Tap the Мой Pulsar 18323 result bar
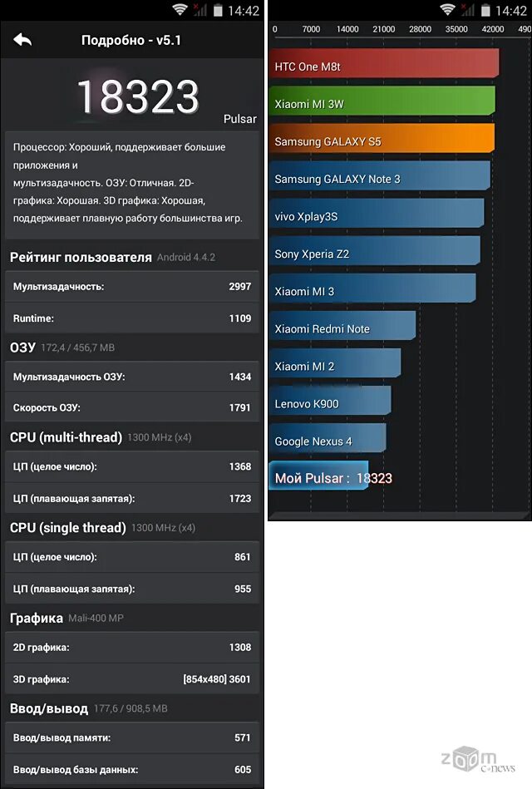The image size is (532, 789). (x=318, y=476)
